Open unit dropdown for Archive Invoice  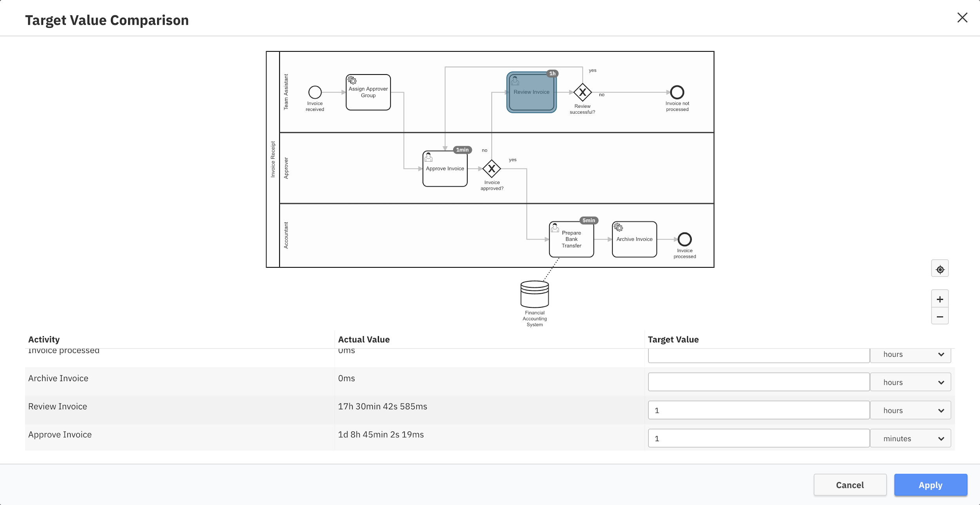click(x=910, y=382)
